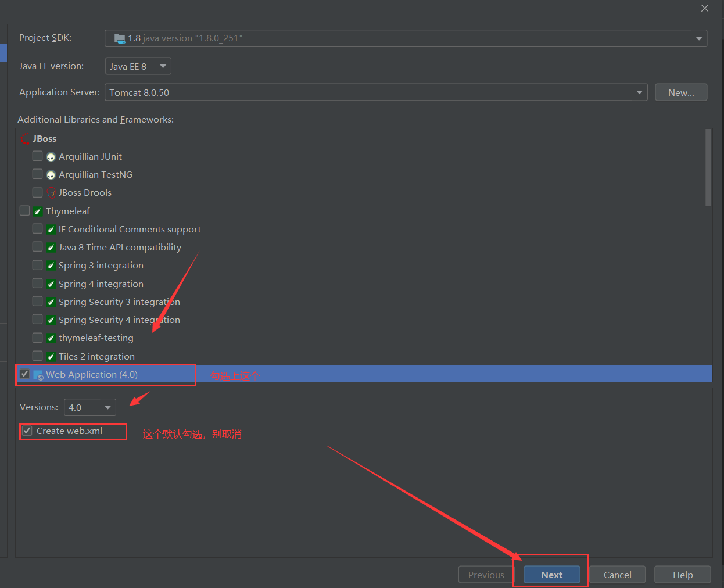Enable the Arquillian TestNG checkbox
Image resolution: width=724 pixels, height=588 pixels.
click(38, 174)
